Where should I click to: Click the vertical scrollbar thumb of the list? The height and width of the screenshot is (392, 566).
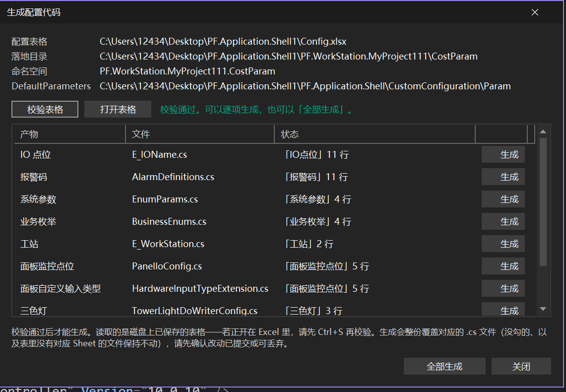(x=543, y=202)
